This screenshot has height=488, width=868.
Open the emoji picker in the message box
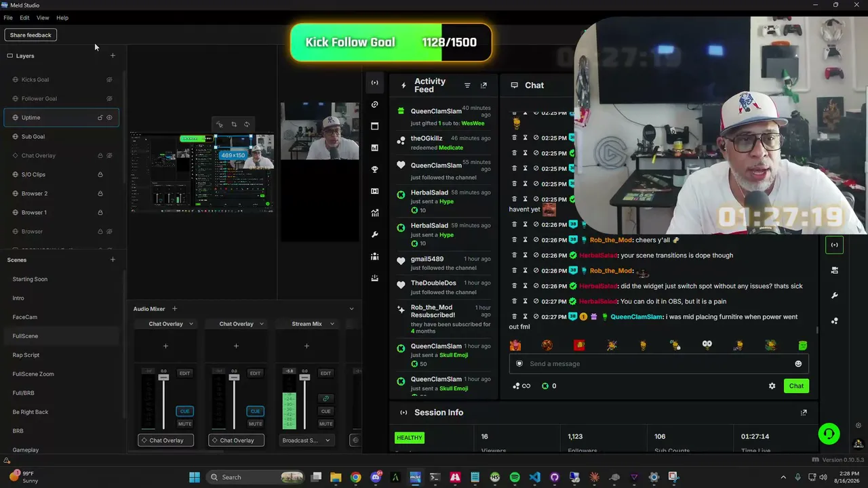[798, 364]
